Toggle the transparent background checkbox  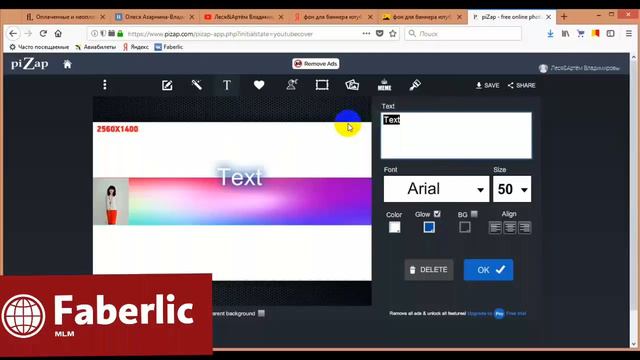(261, 313)
